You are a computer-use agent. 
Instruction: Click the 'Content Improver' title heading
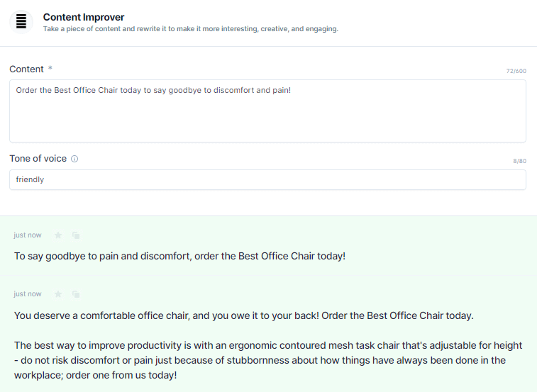84,17
